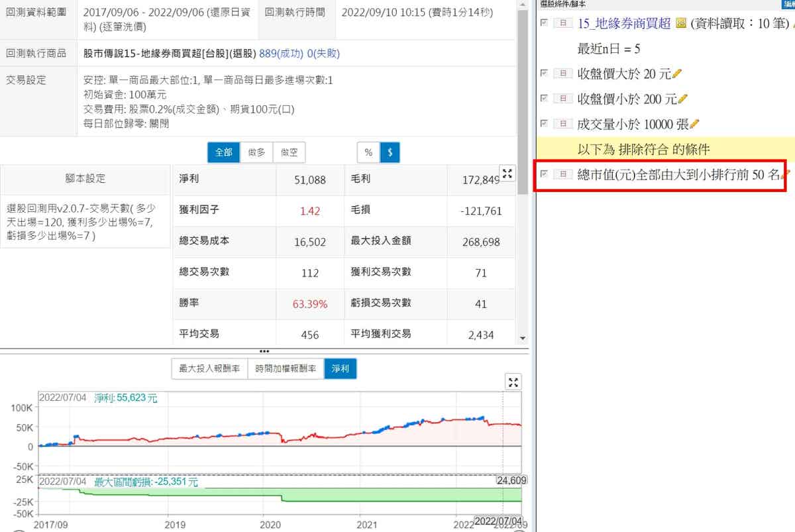Expand the statistics table to fullscreen
This screenshot has width=795, height=532.
click(508, 174)
